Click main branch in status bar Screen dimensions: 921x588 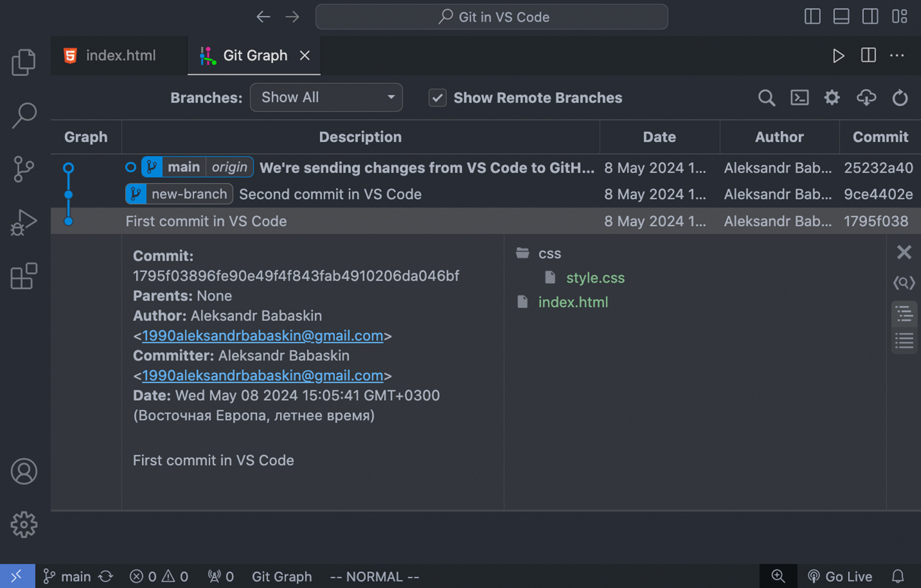(x=67, y=577)
